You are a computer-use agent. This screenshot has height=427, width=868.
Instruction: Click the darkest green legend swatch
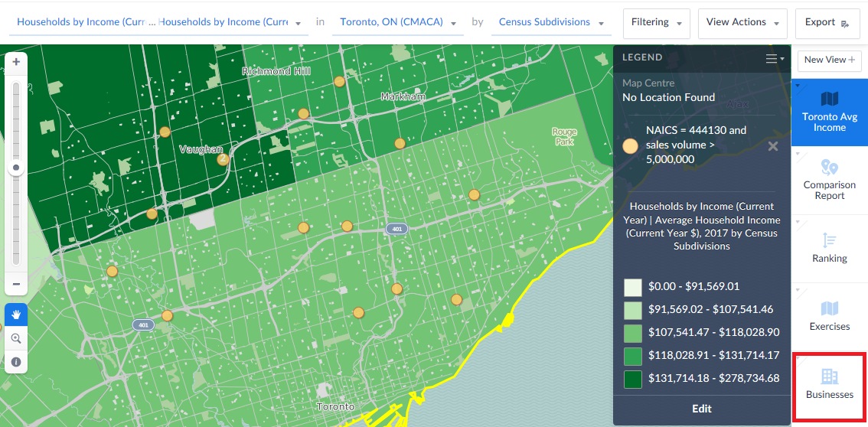(632, 378)
